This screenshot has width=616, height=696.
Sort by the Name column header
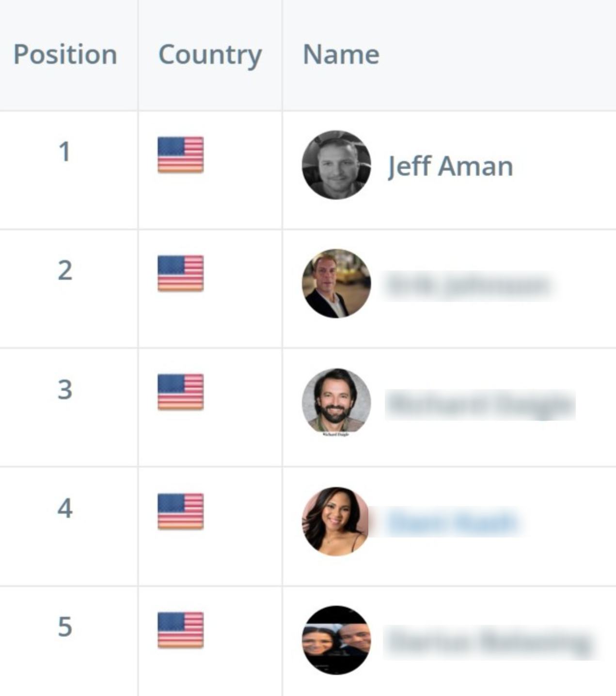point(341,54)
